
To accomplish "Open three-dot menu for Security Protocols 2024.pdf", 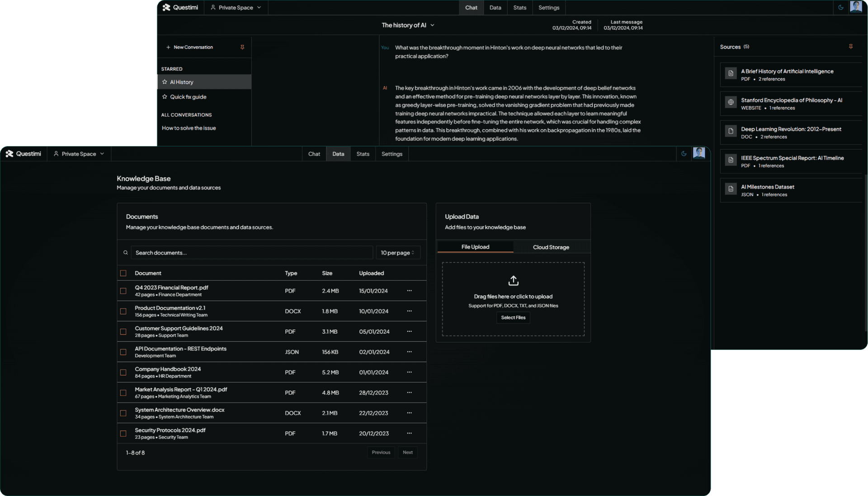I will coord(409,433).
